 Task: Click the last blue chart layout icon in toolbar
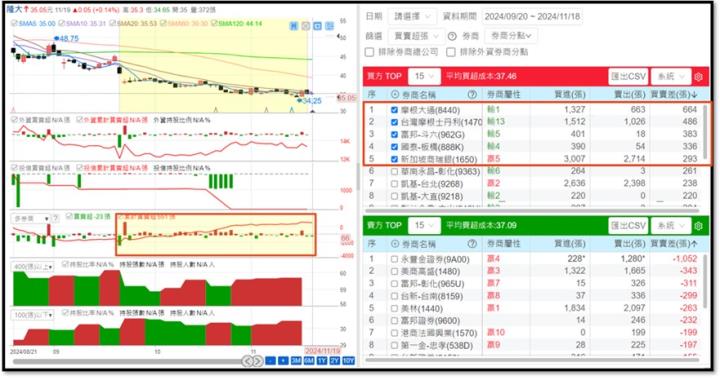tap(329, 26)
